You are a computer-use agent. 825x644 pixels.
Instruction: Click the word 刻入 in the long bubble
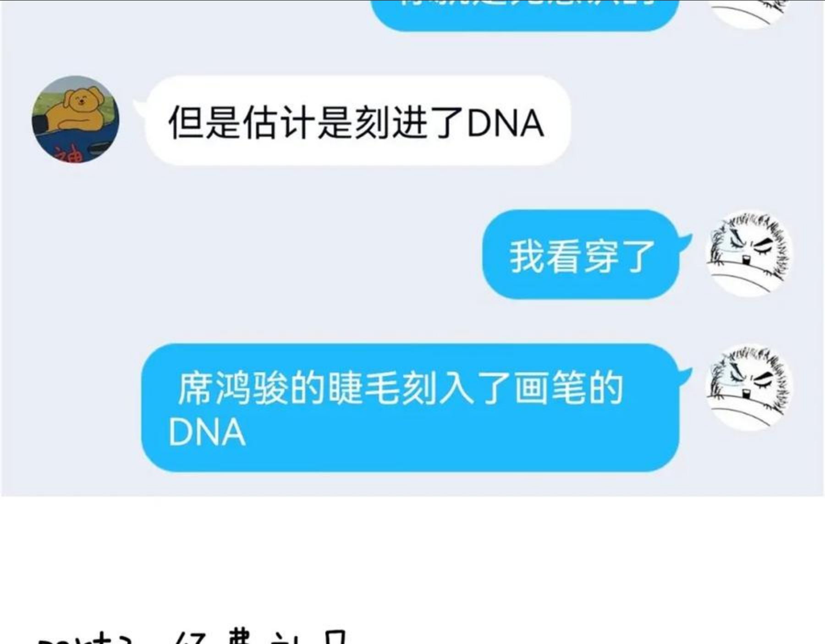pos(438,388)
